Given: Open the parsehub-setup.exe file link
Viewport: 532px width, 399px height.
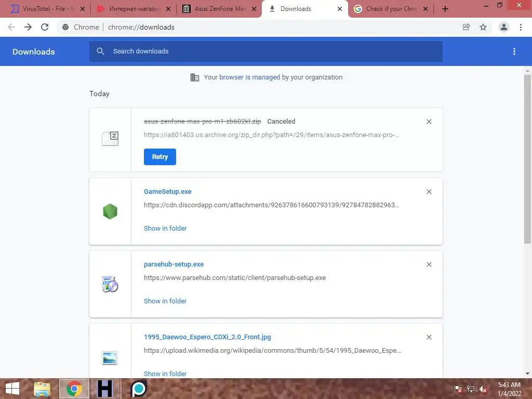Looking at the screenshot, I should click(x=174, y=264).
